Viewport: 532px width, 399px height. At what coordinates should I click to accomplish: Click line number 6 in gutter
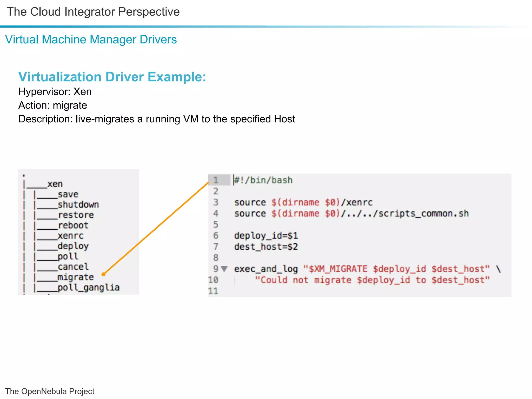coord(216,236)
